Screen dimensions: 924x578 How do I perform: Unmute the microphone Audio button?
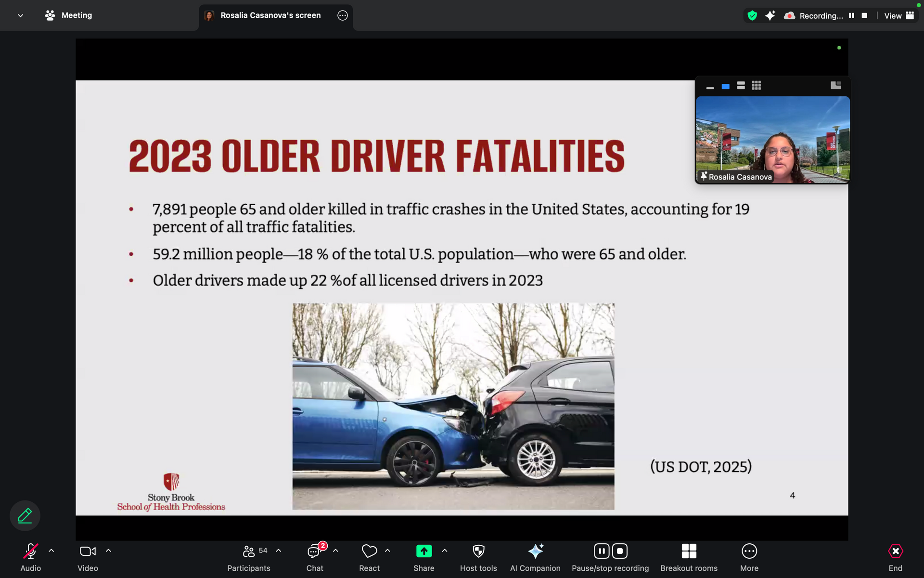pyautogui.click(x=31, y=551)
